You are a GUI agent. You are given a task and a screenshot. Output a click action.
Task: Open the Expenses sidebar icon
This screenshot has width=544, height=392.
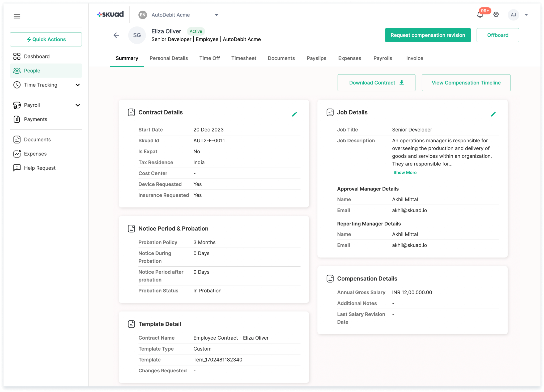click(17, 154)
